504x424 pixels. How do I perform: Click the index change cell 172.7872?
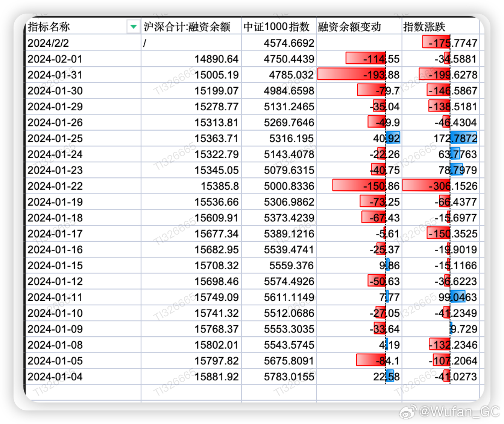pyautogui.click(x=440, y=138)
